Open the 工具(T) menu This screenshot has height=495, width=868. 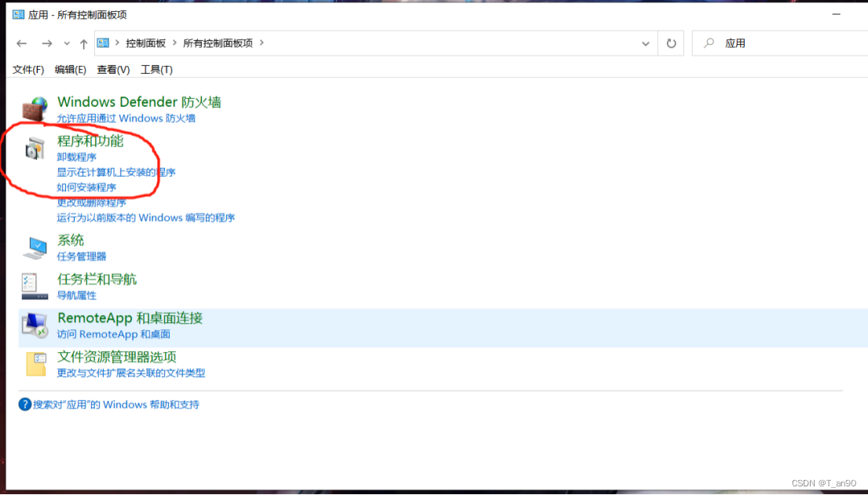click(x=156, y=69)
